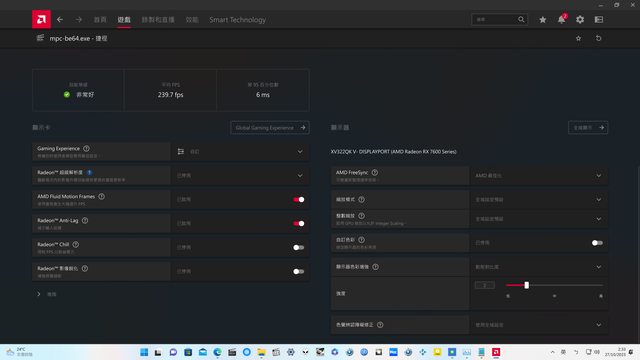This screenshot has width=640, height=360.
Task: Open the notifications bell icon
Action: [562, 19]
